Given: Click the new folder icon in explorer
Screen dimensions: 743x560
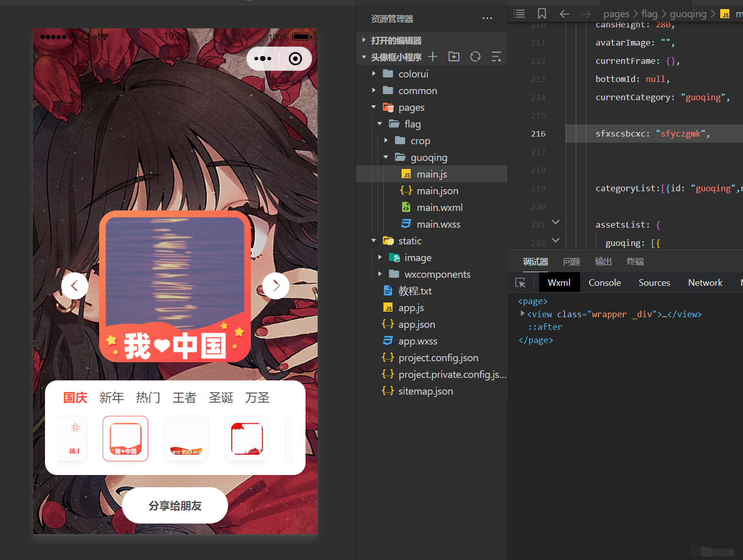Looking at the screenshot, I should pyautogui.click(x=454, y=57).
